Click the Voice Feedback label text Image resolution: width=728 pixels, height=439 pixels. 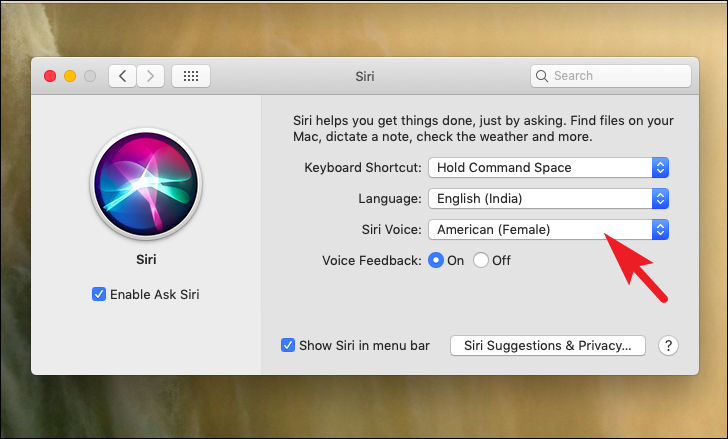click(372, 260)
